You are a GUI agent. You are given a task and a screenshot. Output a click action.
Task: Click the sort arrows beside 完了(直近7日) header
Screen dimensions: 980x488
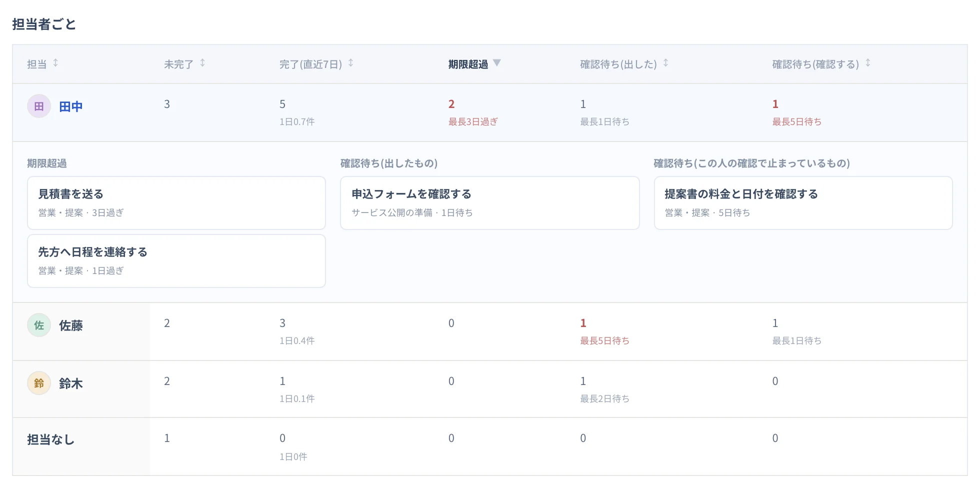[x=351, y=63]
